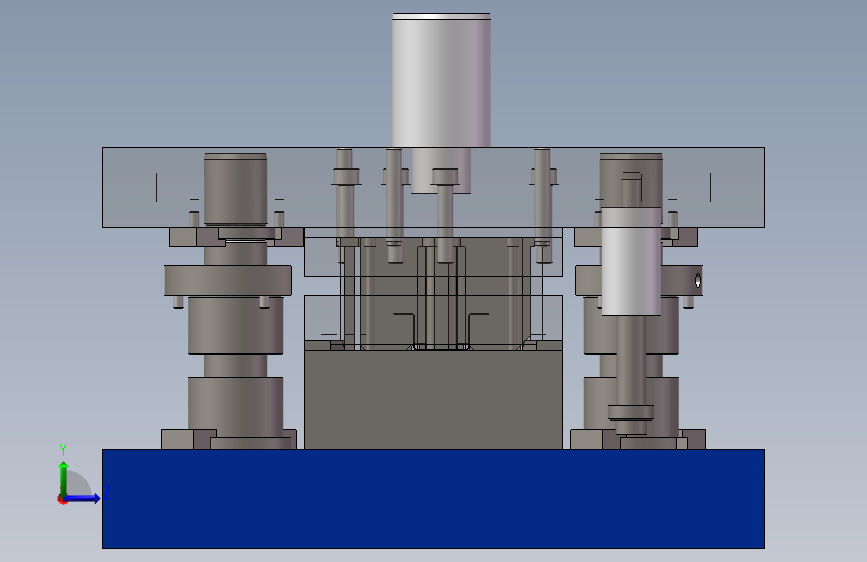Select the tall silver shank cylinder on top
The height and width of the screenshot is (562, 867).
[x=441, y=80]
